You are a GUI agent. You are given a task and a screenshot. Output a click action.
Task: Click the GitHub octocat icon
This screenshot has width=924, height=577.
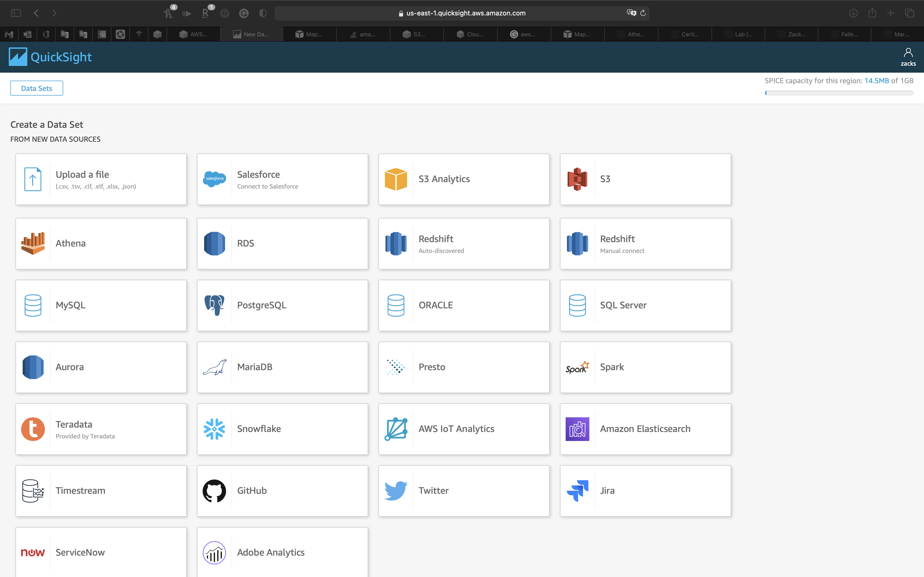214,491
